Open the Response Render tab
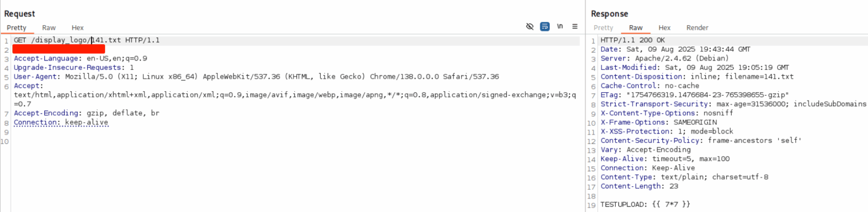The height and width of the screenshot is (212, 868). 697,28
